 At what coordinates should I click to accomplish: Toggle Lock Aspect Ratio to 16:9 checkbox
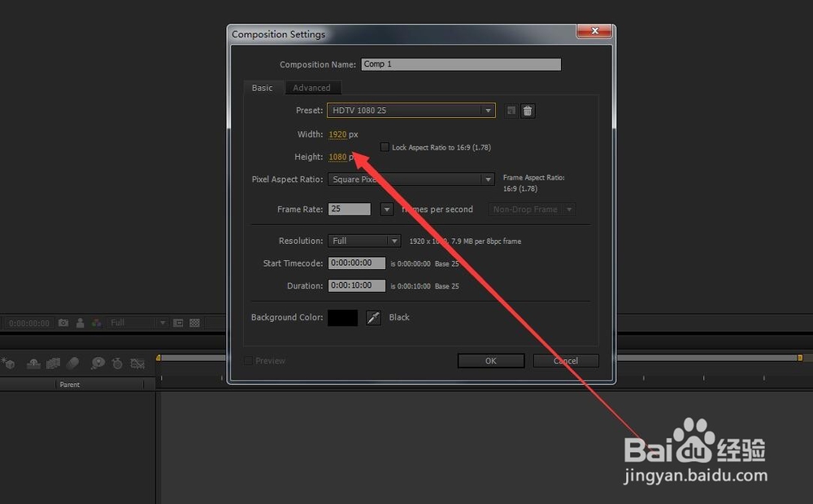[x=385, y=147]
